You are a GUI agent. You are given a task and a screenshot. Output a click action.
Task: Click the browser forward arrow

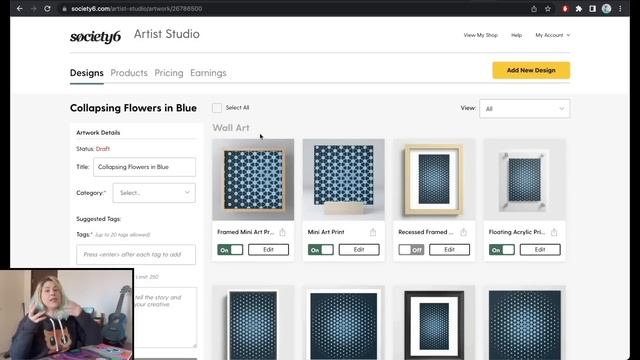33,9
